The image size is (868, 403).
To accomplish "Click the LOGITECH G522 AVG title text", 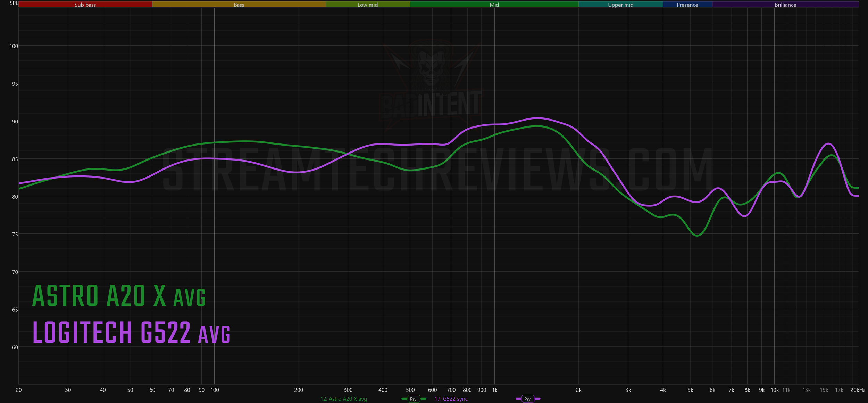I will (131, 332).
